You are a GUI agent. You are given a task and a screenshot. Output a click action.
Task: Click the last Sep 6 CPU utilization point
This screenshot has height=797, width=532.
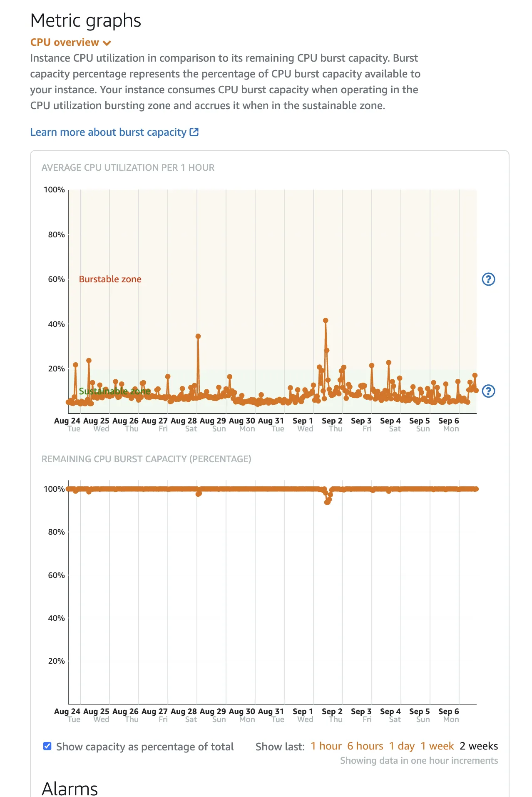coord(476,390)
